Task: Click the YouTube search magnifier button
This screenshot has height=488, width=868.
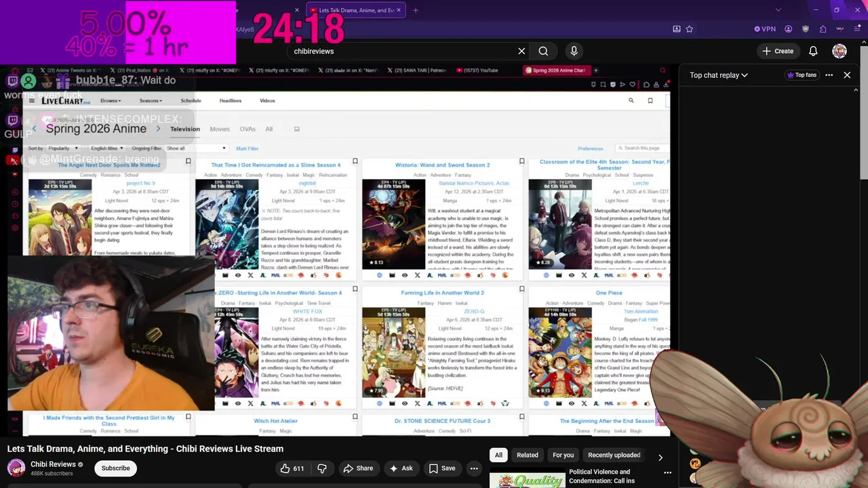Action: (x=543, y=51)
